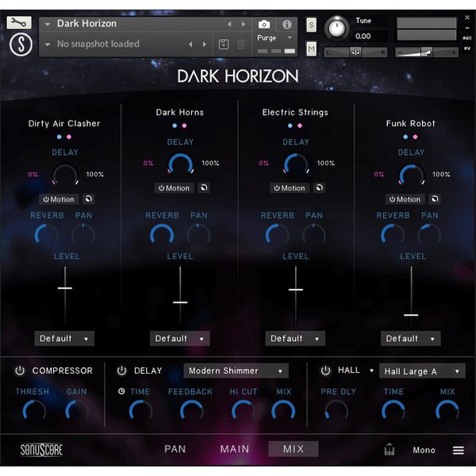The width and height of the screenshot is (476, 476).
Task: Click the Sonuscore brand logo
Action: point(41,450)
